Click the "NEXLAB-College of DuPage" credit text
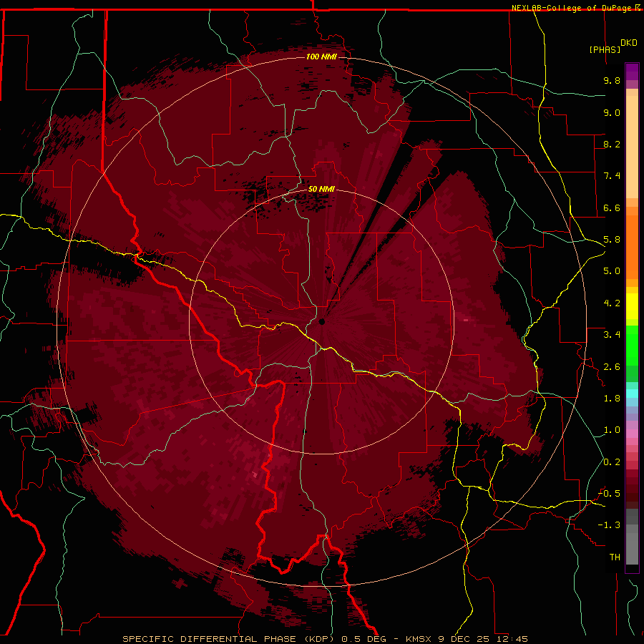 click(x=572, y=8)
